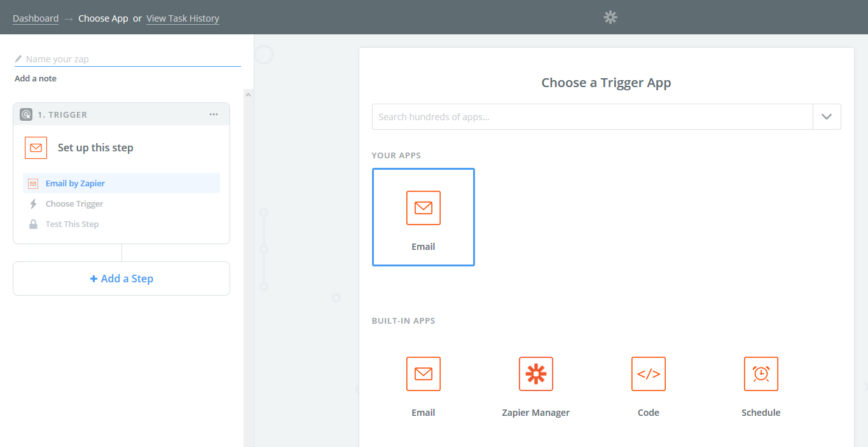Select the locked Test This Step item
This screenshot has height=447, width=868.
(x=121, y=224)
